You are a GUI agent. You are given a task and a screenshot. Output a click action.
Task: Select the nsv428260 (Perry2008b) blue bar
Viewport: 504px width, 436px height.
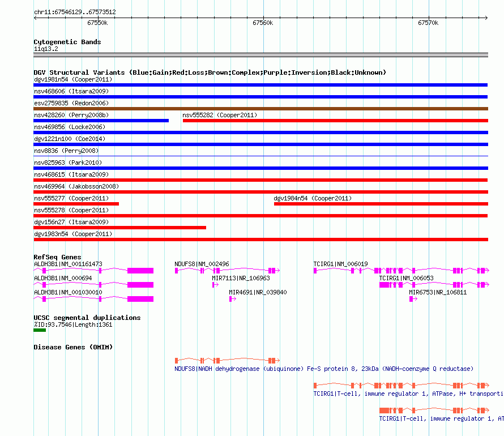tap(101, 121)
